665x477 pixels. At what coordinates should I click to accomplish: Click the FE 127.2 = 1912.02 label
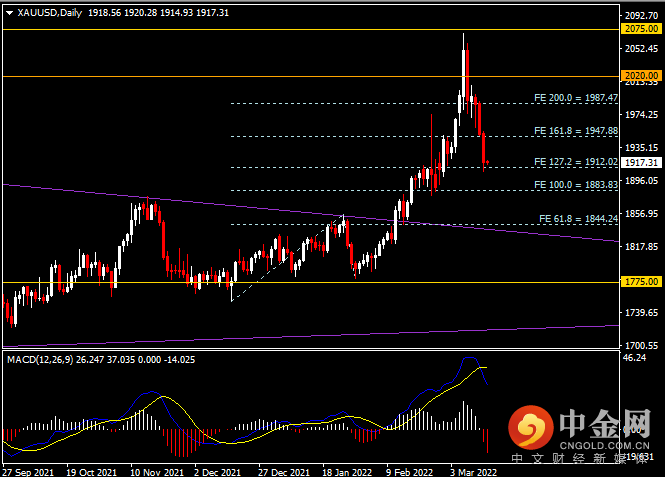(x=576, y=162)
